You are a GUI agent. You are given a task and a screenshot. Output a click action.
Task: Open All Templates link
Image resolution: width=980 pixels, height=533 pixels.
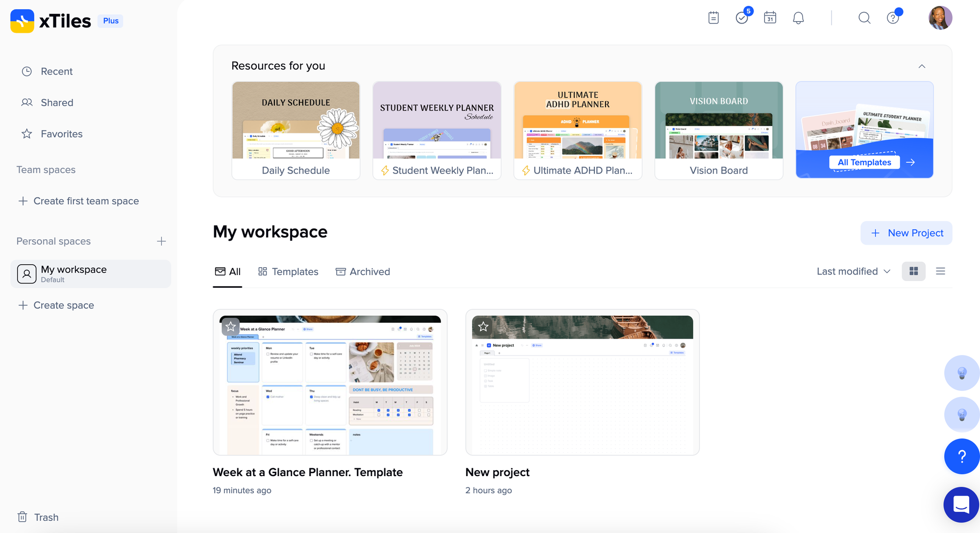(x=864, y=162)
